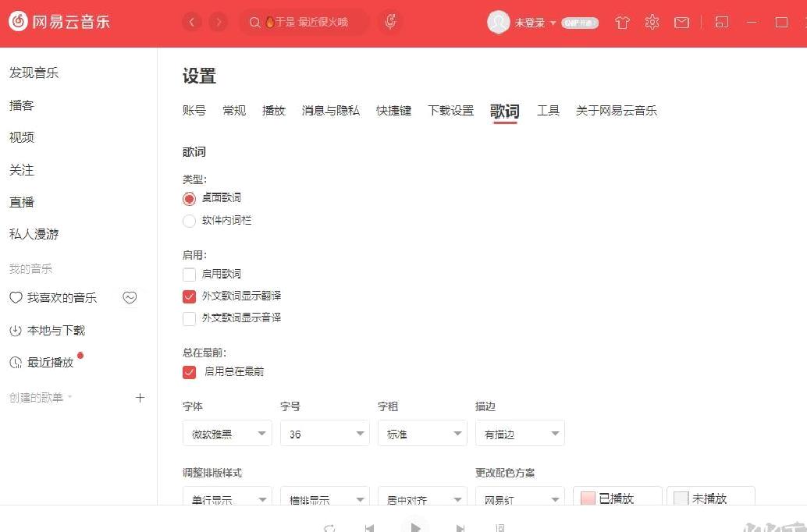Switch to the 常规 settings tab
The height and width of the screenshot is (532, 807).
click(234, 111)
